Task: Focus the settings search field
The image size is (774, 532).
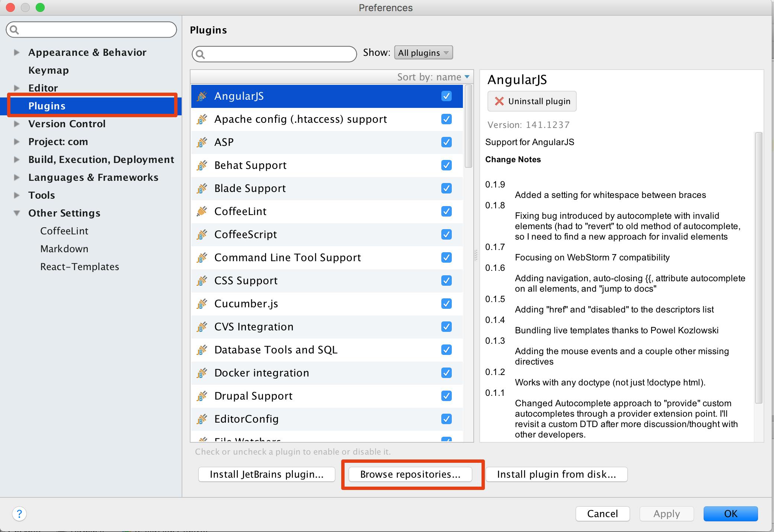Action: coord(91,29)
